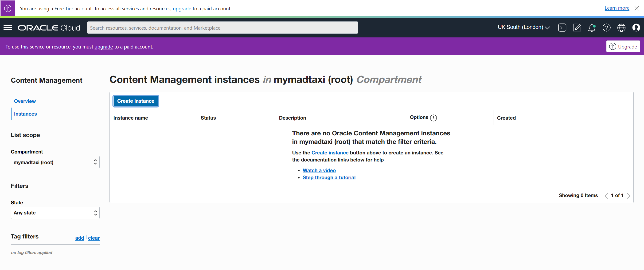Open the Compartment dropdown

55,162
